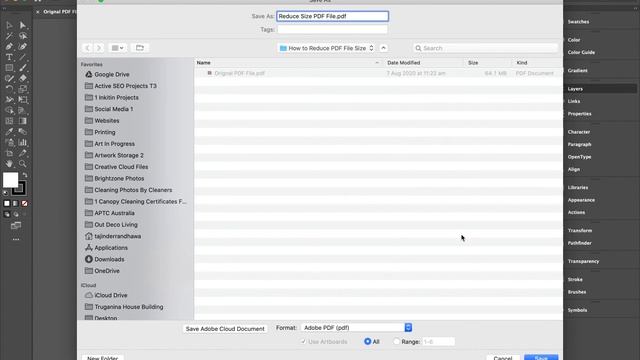Open the view options dropdown
The height and width of the screenshot is (360, 640).
click(x=118, y=48)
